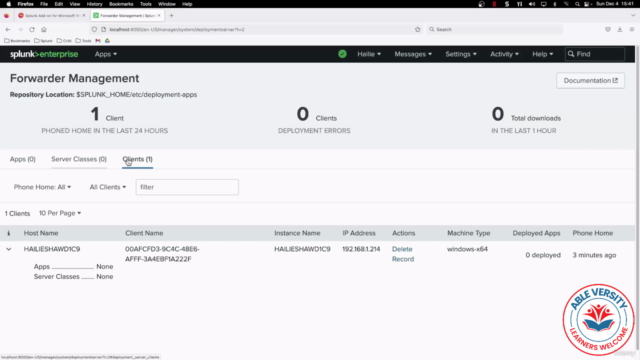Open the Tools menu in menu bar
Viewport: 640px width, 360px height.
coord(146,4)
